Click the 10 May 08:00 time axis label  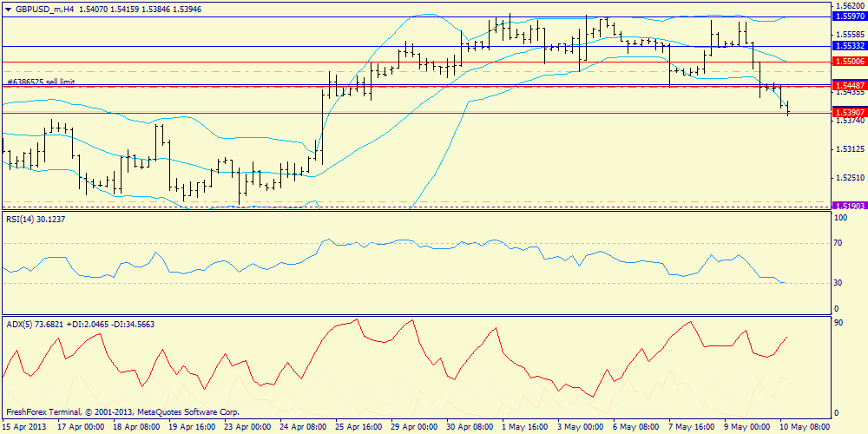pyautogui.click(x=806, y=427)
